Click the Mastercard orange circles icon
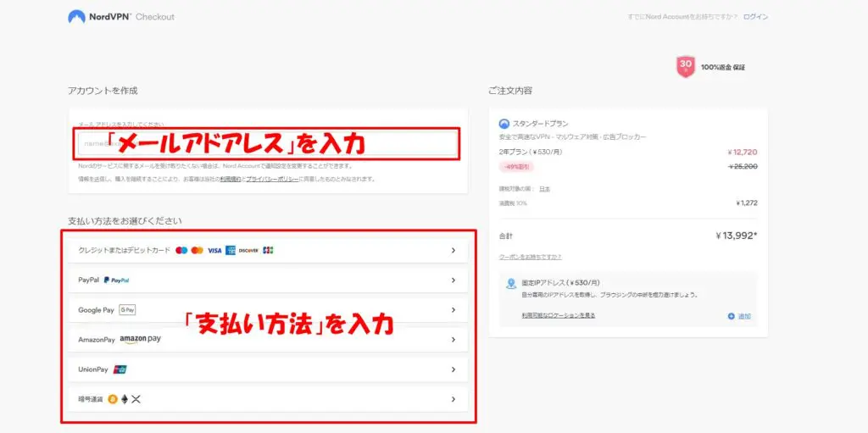 click(197, 250)
